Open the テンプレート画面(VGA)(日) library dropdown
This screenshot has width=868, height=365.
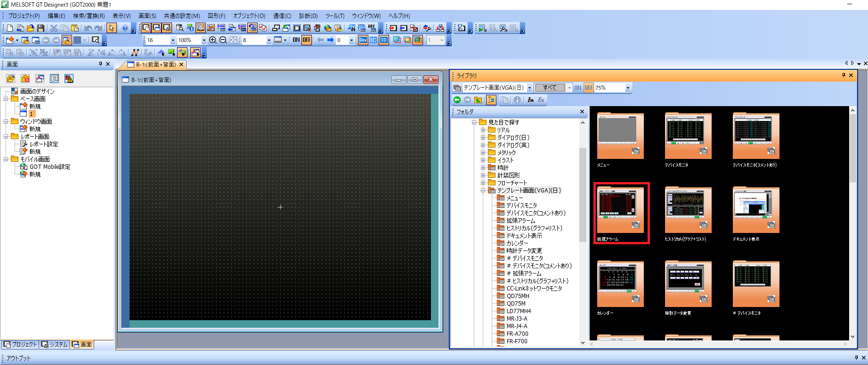(x=529, y=88)
